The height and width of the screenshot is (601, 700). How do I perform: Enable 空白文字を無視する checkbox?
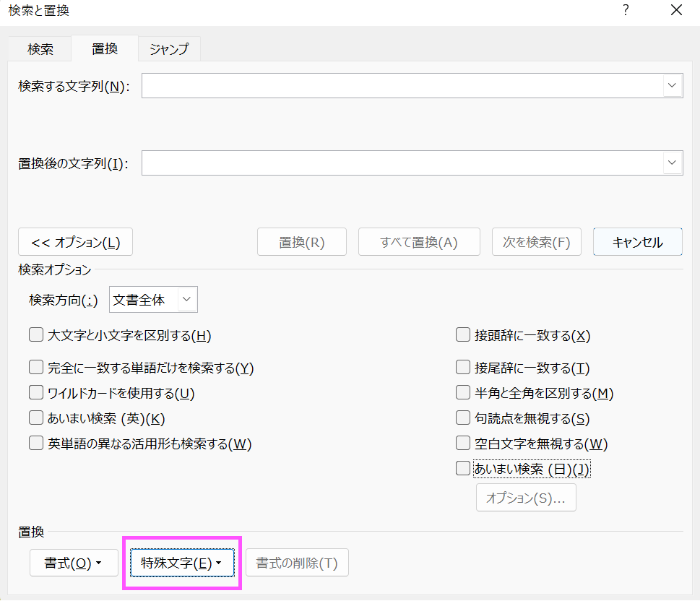pos(463,443)
